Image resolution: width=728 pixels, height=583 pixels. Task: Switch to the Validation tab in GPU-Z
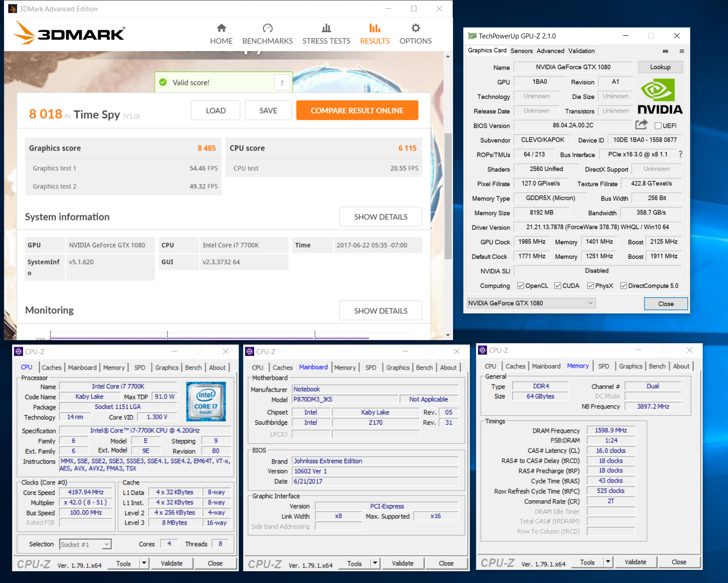(x=581, y=51)
